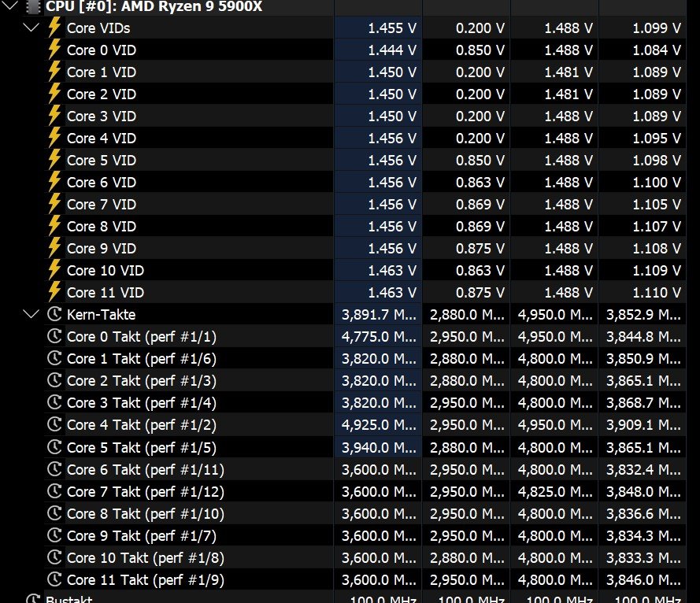The image size is (700, 603).
Task: Click the lightning bolt icon of Core 11 VID
Action: [54, 292]
